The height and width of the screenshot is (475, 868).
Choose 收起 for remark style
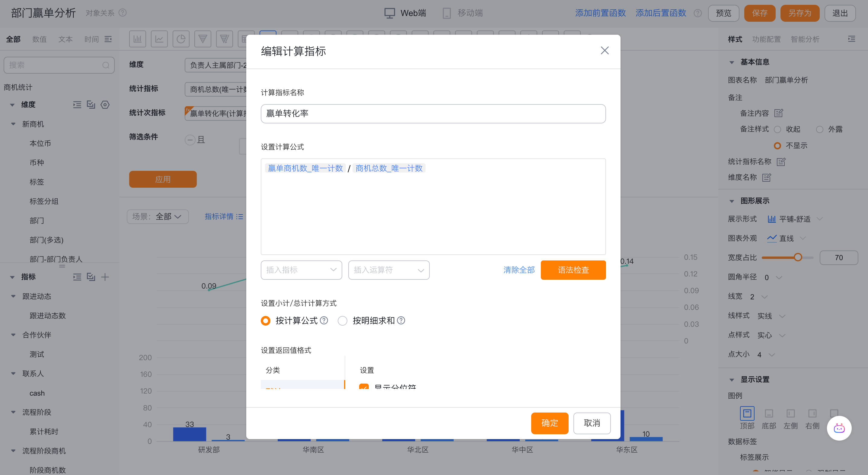coord(778,129)
